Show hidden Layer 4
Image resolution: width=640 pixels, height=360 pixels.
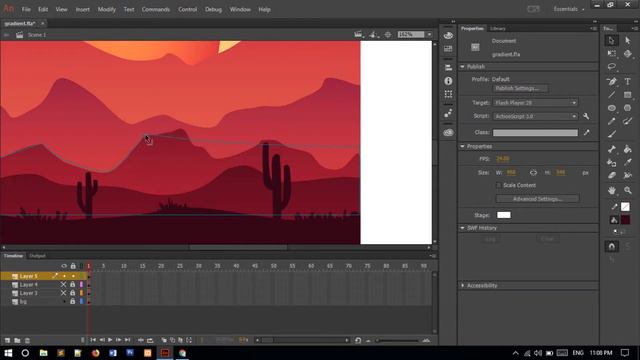[x=63, y=284]
